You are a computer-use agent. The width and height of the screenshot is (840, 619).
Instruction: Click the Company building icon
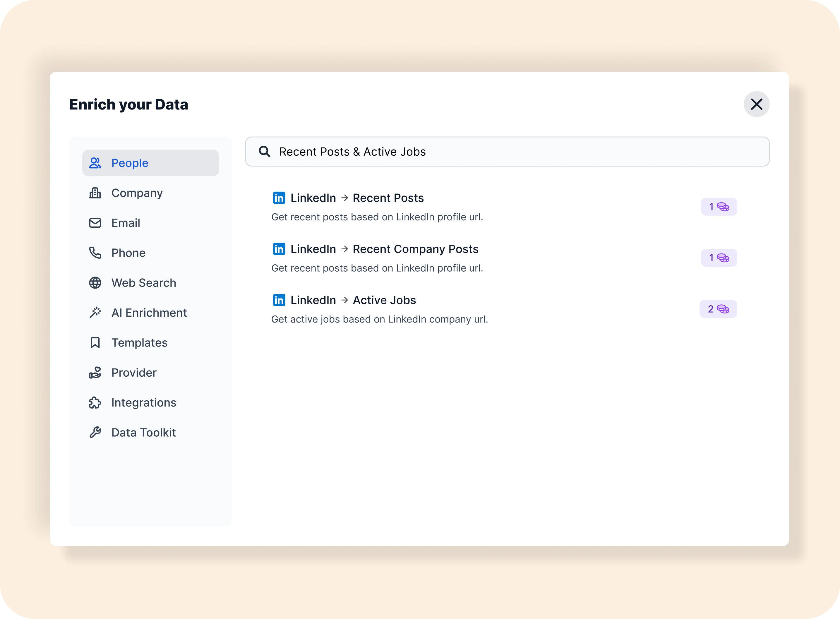point(95,193)
